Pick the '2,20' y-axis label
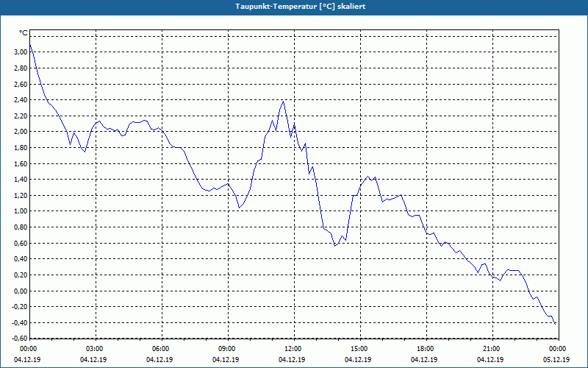The width and height of the screenshot is (588, 368). pyautogui.click(x=21, y=116)
